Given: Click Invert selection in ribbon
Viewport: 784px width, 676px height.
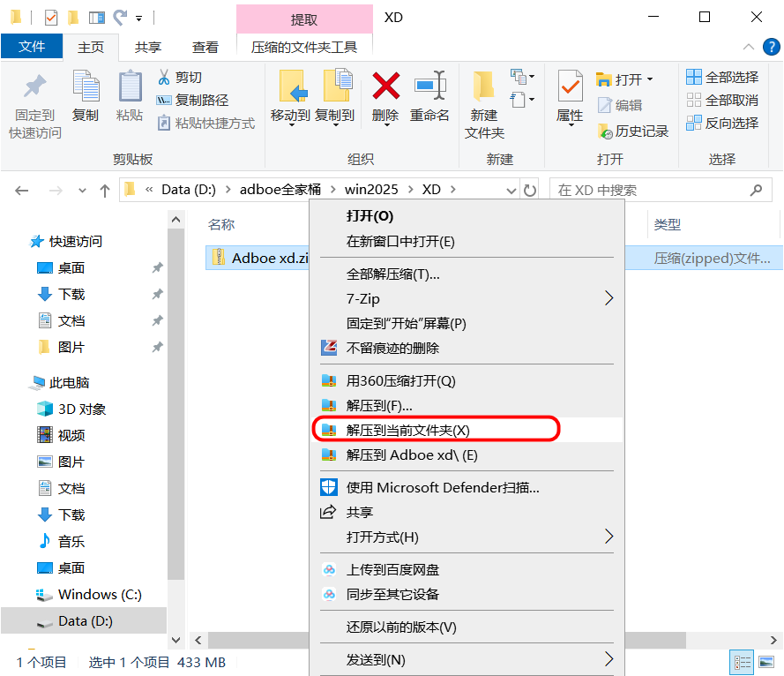Looking at the screenshot, I should [x=722, y=123].
